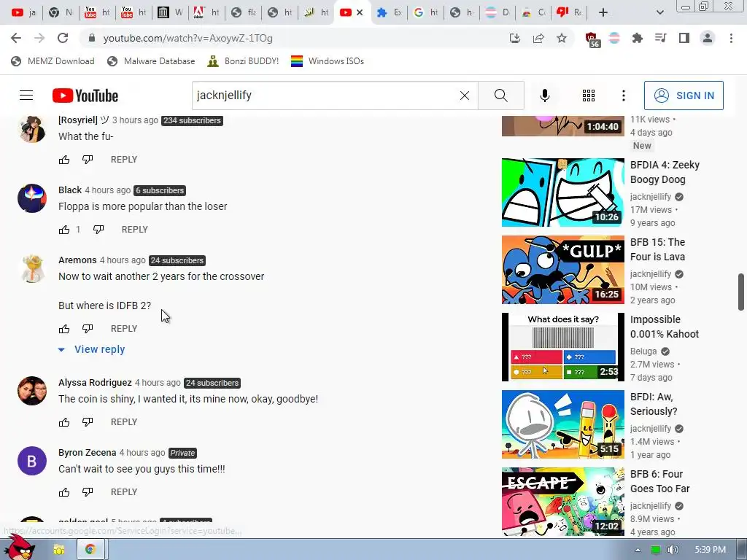Open BFB 15 The Four is Lava thumbnail
Image resolution: width=747 pixels, height=560 pixels.
[x=562, y=270]
